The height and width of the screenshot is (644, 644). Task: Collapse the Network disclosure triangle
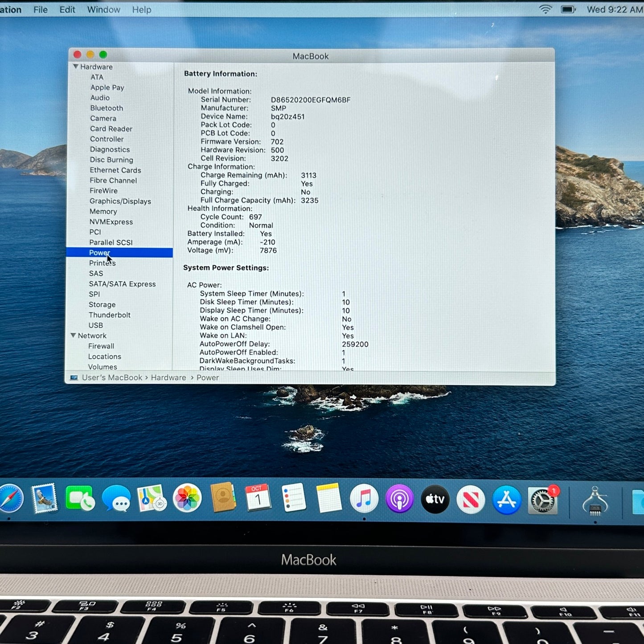point(73,335)
